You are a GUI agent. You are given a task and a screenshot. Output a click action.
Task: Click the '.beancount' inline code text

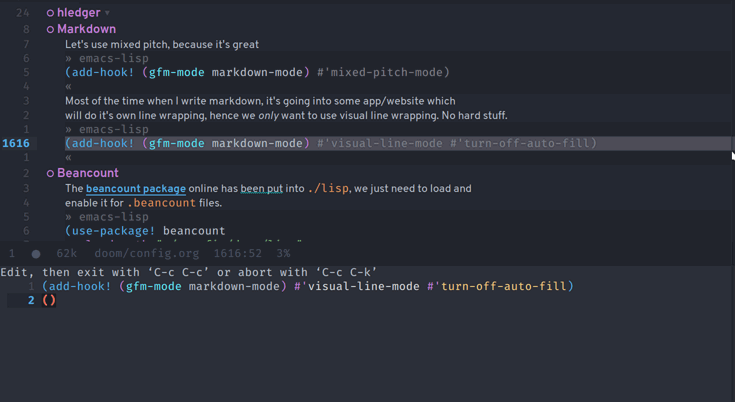(161, 203)
